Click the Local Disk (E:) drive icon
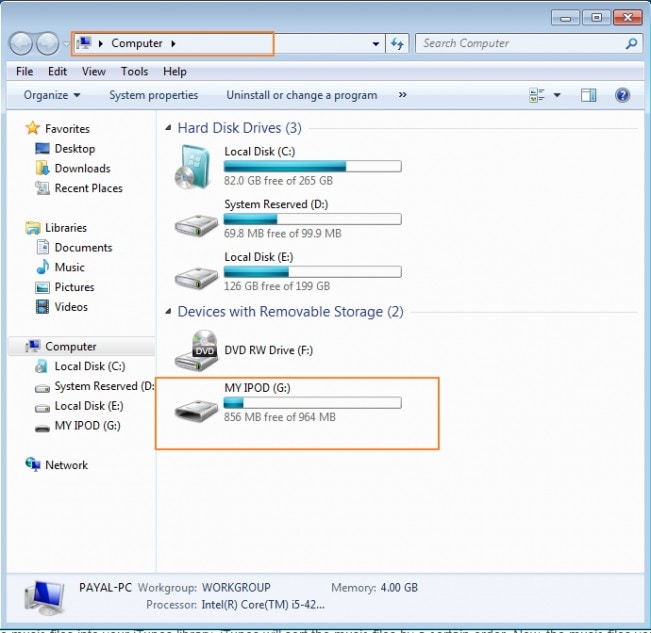651x633 pixels. [196, 278]
